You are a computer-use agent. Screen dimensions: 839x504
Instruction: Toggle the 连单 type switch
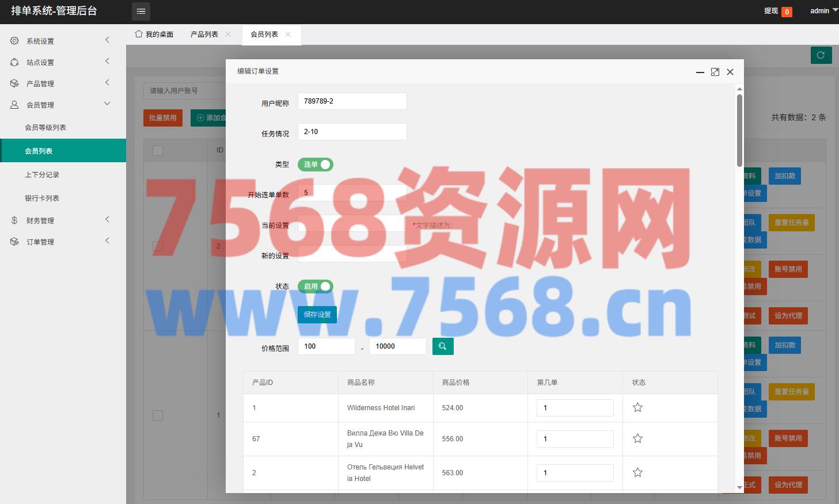pyautogui.click(x=316, y=165)
